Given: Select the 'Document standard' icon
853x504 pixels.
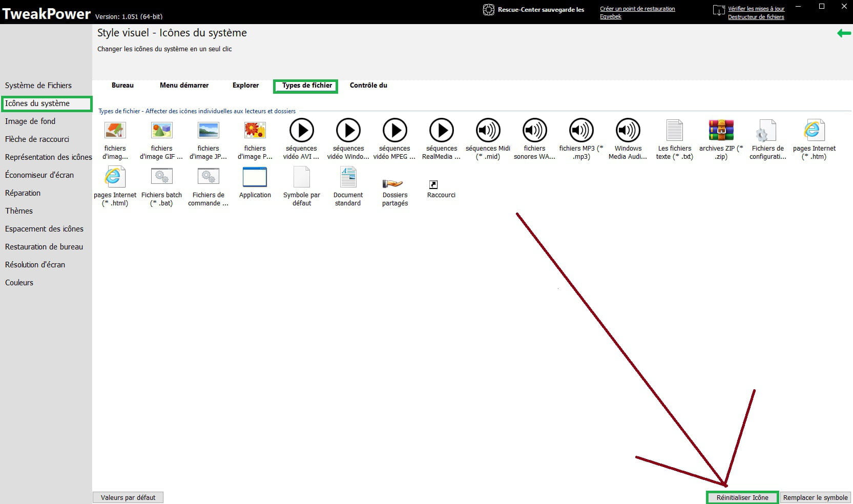Looking at the screenshot, I should 348,177.
